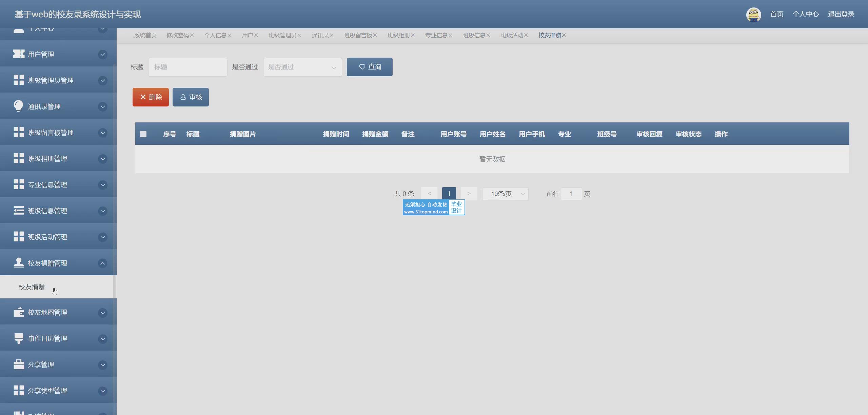Close the 班级相册 tab
This screenshot has width=868, height=415.
413,35
